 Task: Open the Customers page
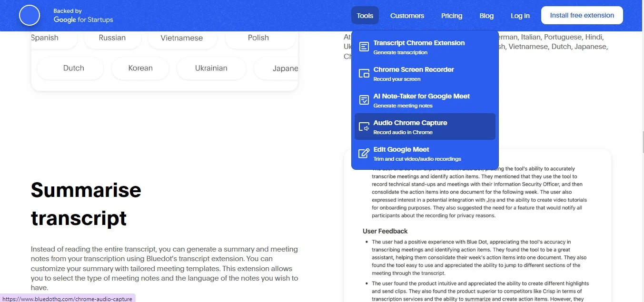(x=407, y=15)
